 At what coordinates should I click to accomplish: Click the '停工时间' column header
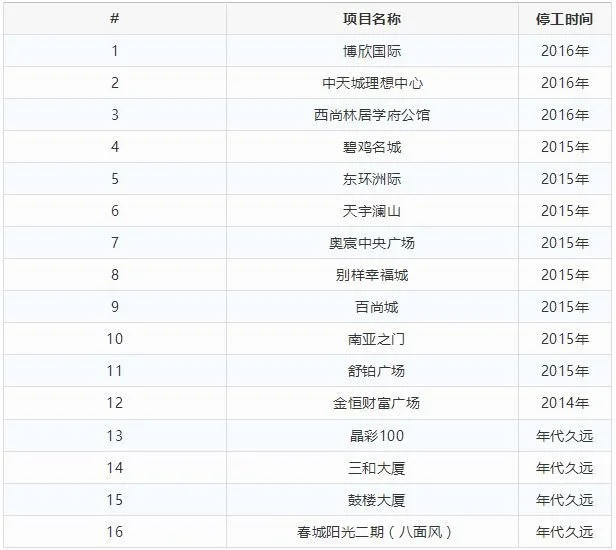pyautogui.click(x=565, y=18)
